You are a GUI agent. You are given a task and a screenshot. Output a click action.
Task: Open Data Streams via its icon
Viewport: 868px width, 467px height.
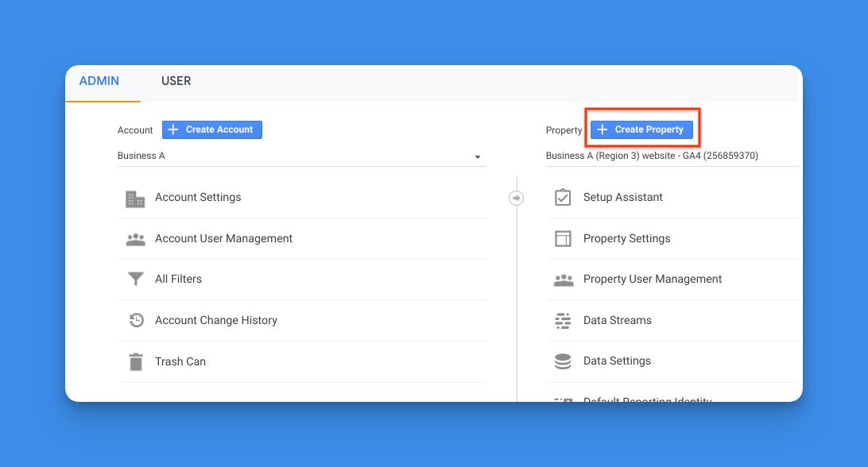click(x=563, y=320)
